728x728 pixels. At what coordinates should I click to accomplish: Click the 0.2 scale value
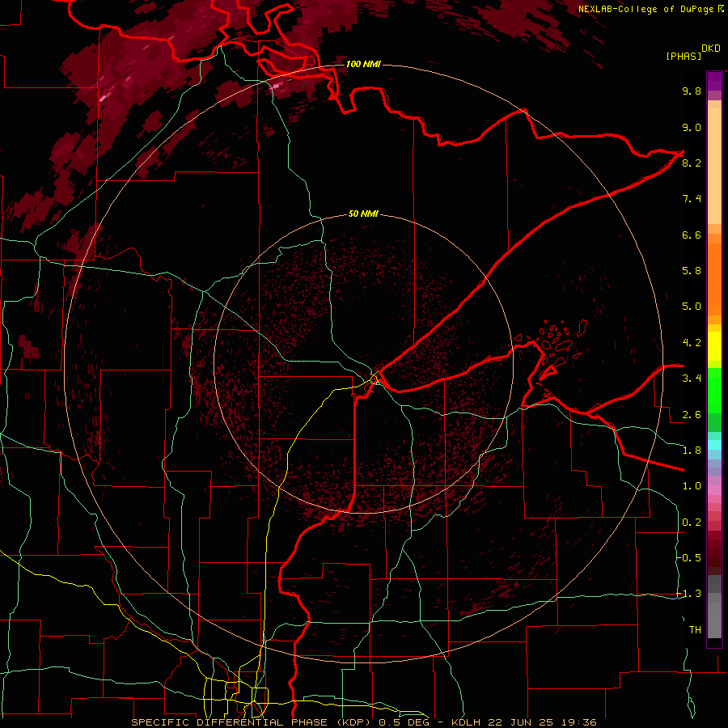click(692, 523)
